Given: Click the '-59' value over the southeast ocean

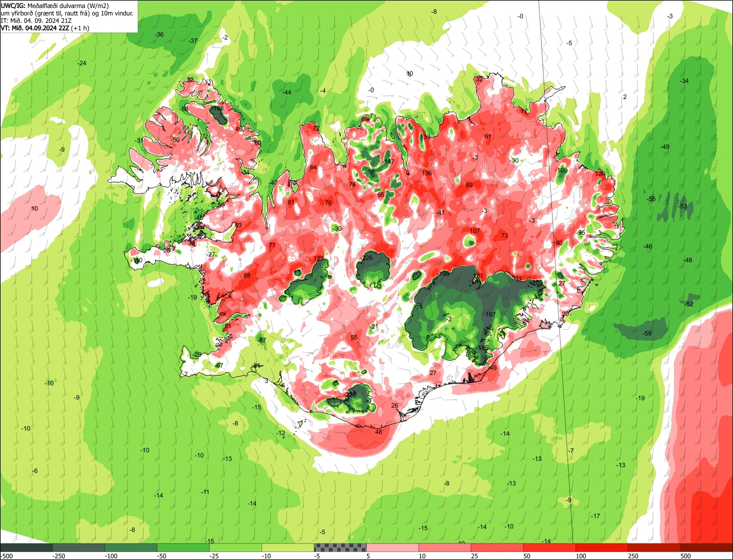Looking at the screenshot, I should point(647,333).
